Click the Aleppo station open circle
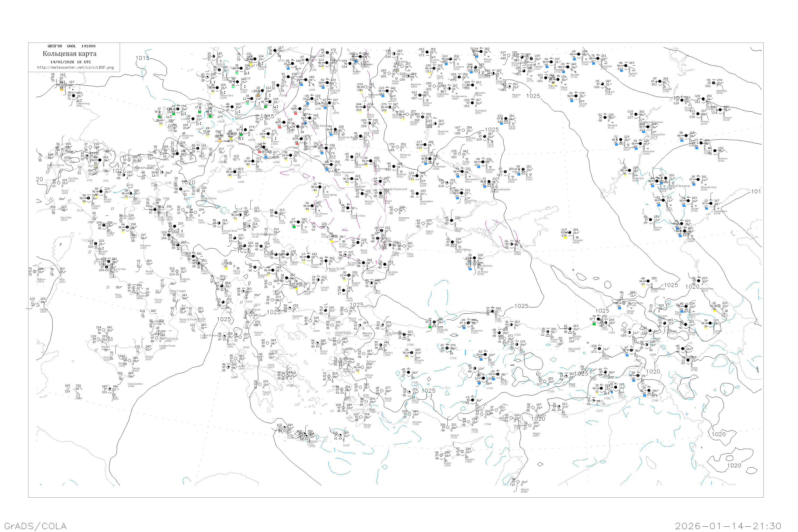 (x=530, y=425)
